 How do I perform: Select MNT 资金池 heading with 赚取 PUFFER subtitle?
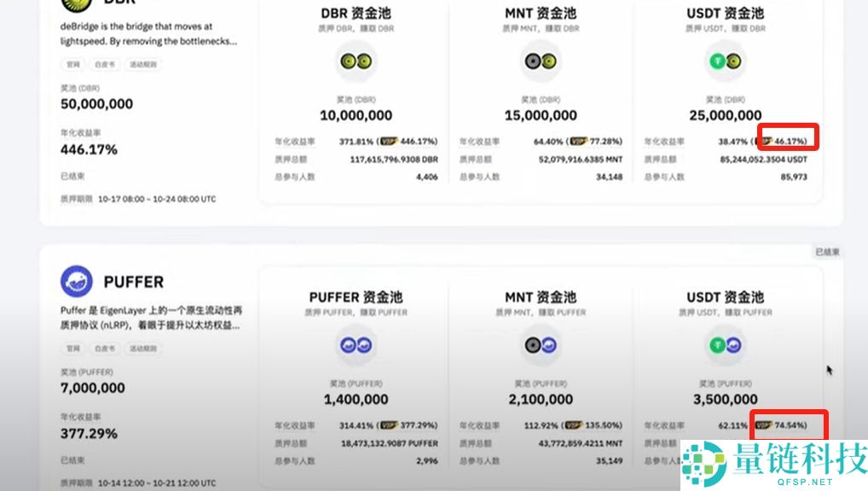click(541, 297)
